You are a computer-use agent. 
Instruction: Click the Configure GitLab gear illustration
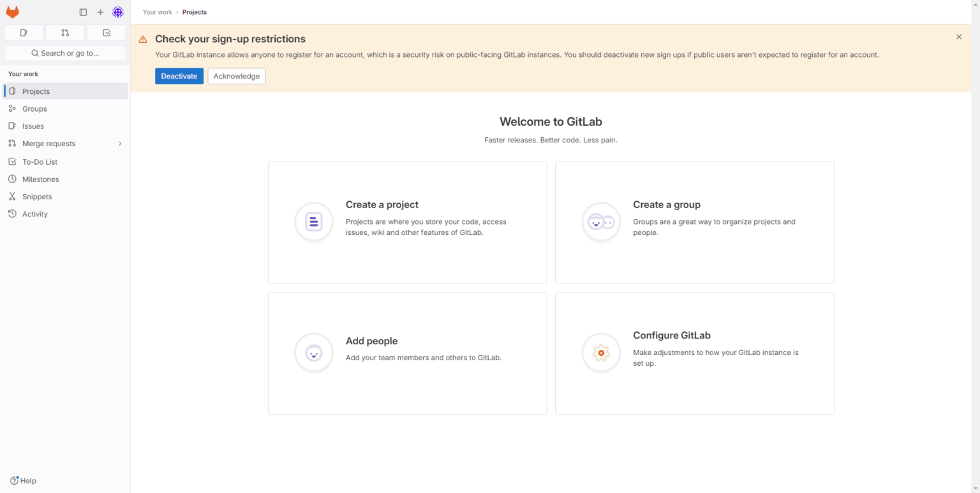click(601, 353)
